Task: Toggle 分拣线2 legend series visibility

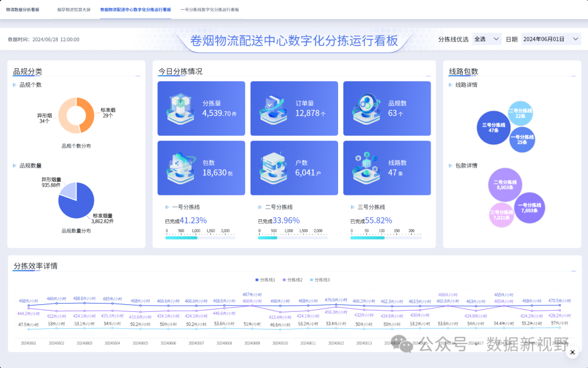Action: (x=292, y=280)
